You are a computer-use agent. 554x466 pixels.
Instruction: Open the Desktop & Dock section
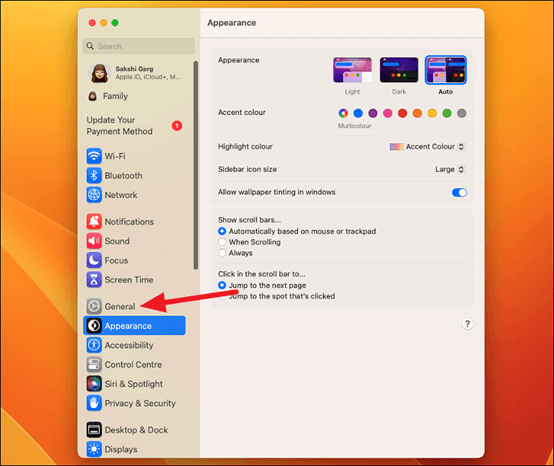tap(128, 430)
